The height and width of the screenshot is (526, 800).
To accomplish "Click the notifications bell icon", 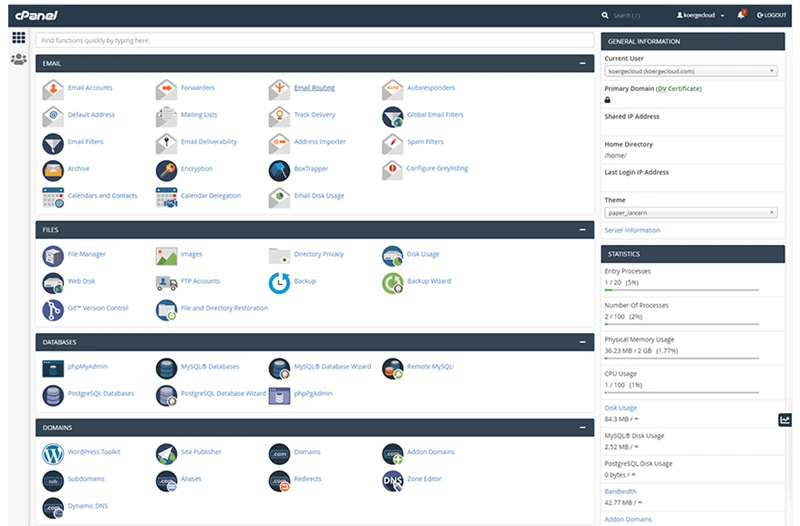I will [x=741, y=14].
